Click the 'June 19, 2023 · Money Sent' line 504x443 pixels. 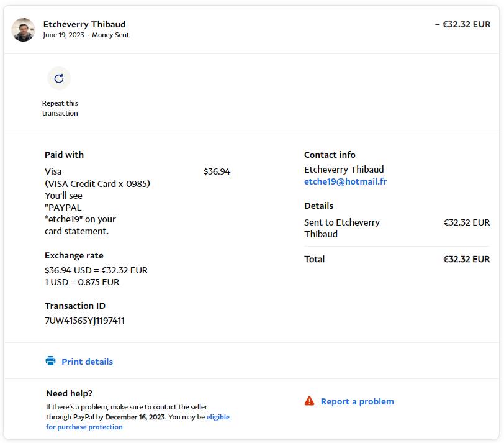pyautogui.click(x=86, y=35)
